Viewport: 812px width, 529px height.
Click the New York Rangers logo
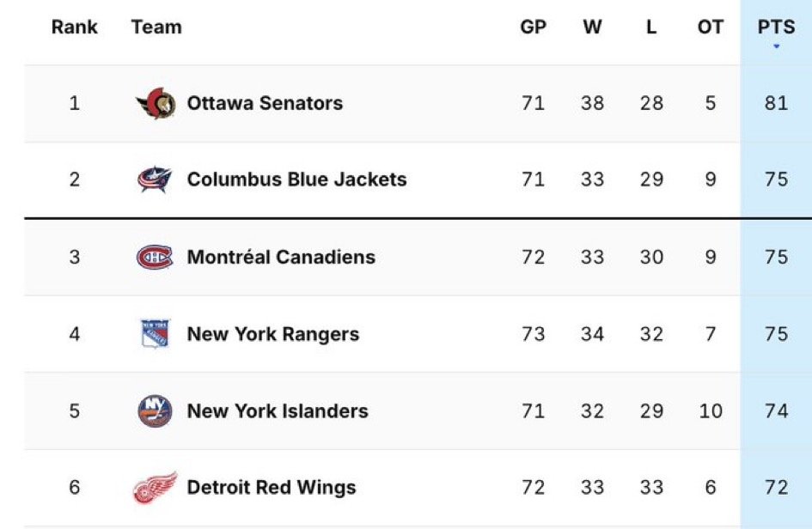tap(156, 333)
